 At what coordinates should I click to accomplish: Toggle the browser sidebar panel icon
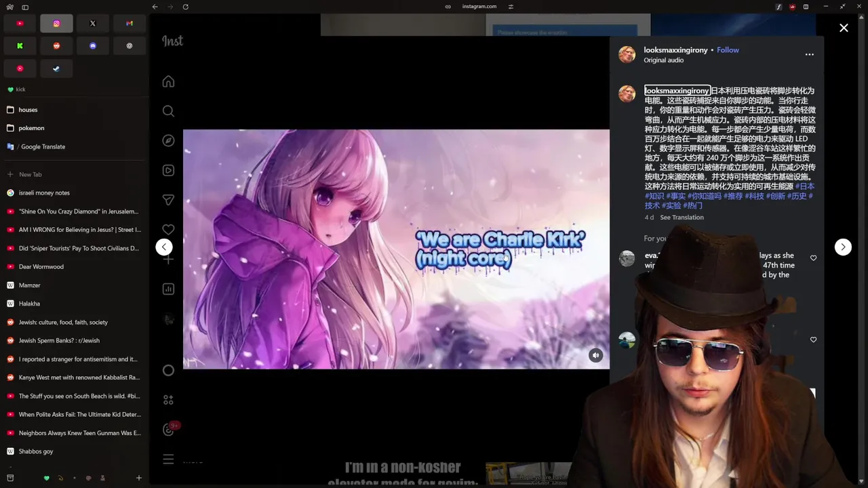[25, 7]
